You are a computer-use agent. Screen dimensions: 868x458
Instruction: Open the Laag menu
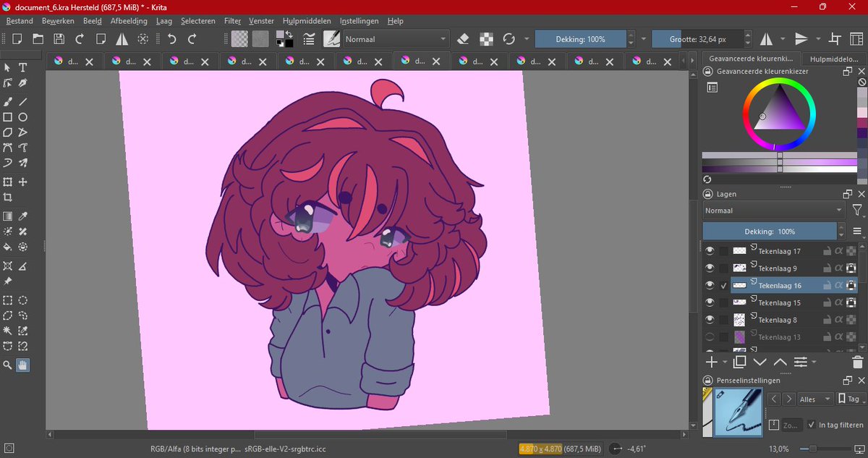(x=164, y=21)
